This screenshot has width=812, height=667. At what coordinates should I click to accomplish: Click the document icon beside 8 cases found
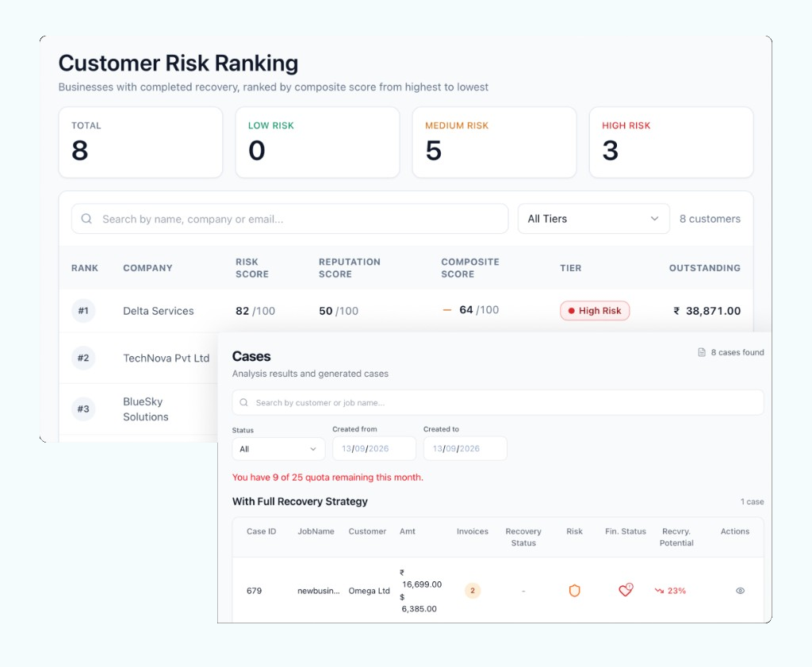click(702, 352)
